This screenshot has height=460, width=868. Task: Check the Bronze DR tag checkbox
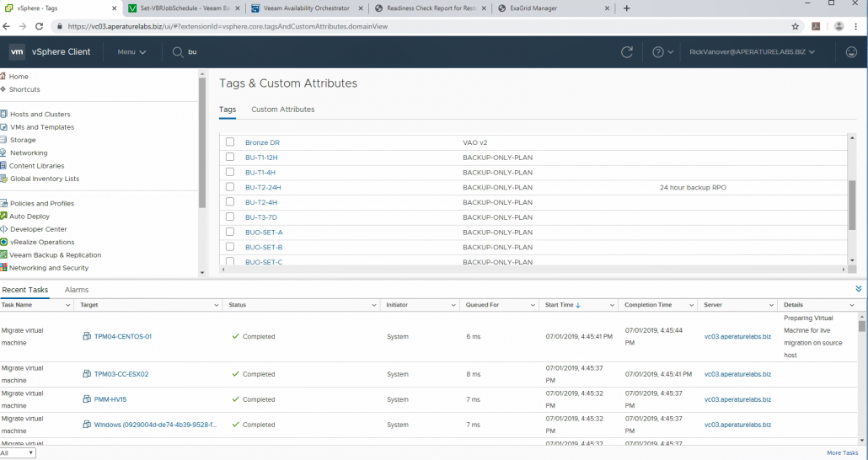[x=230, y=142]
